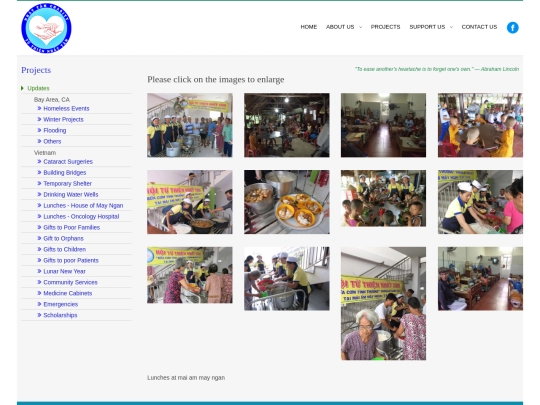Open the Building Bridges link
This screenshot has height=405, width=540.
[x=65, y=173]
